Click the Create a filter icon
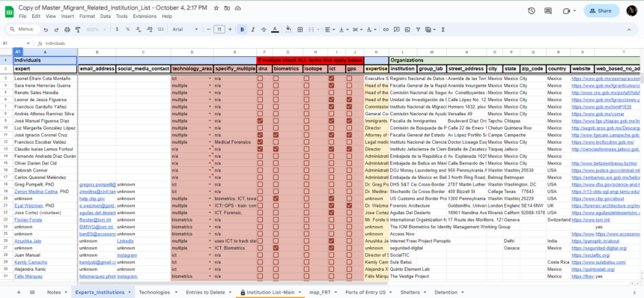Viewport: 644px width, 298px height. pos(418,29)
